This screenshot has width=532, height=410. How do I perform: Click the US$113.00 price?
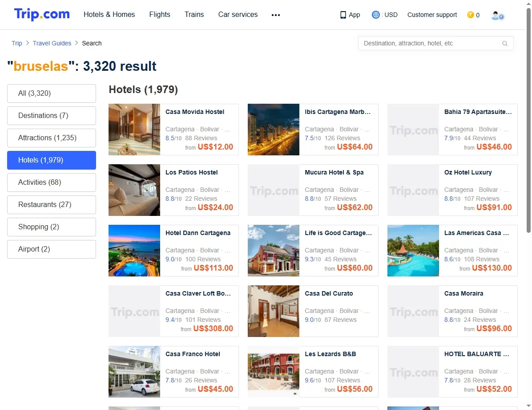coord(214,268)
